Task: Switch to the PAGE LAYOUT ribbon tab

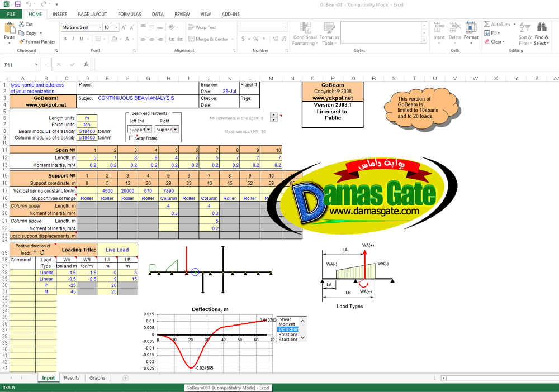Action: 92,15
